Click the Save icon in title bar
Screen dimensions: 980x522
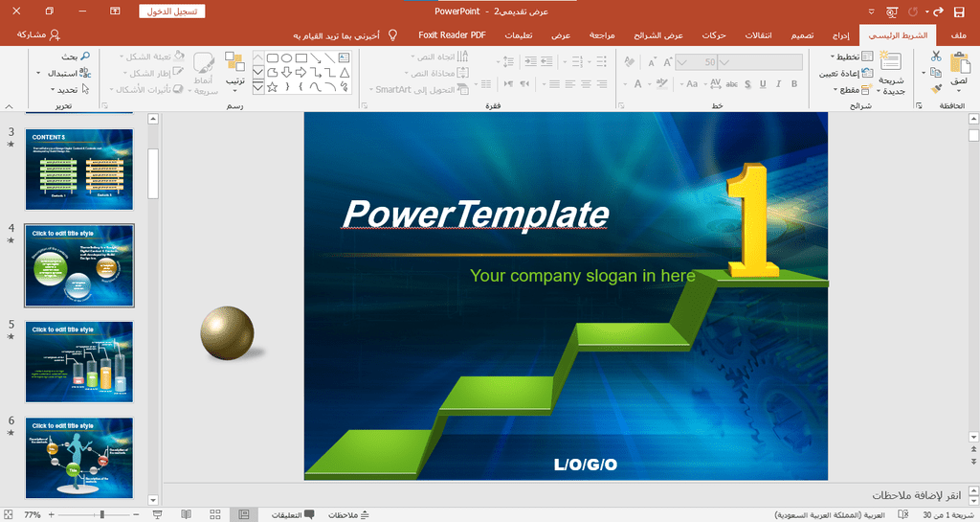coord(959,11)
